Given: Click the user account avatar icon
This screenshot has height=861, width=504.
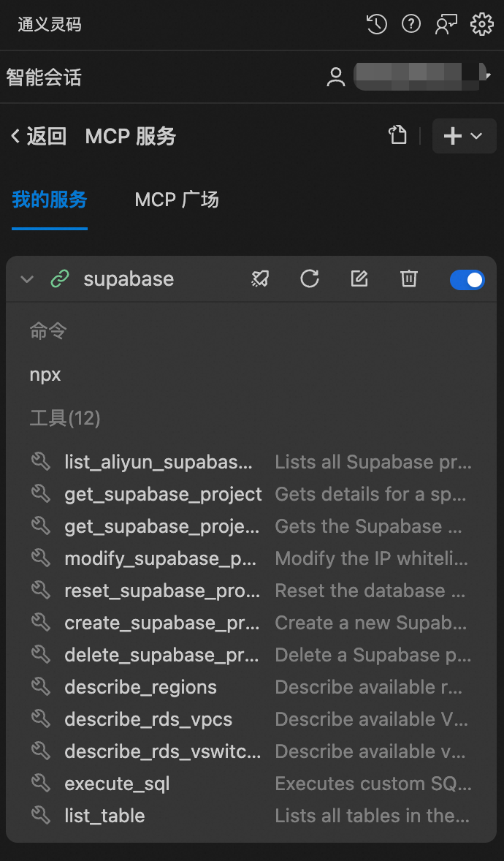Looking at the screenshot, I should tap(336, 77).
